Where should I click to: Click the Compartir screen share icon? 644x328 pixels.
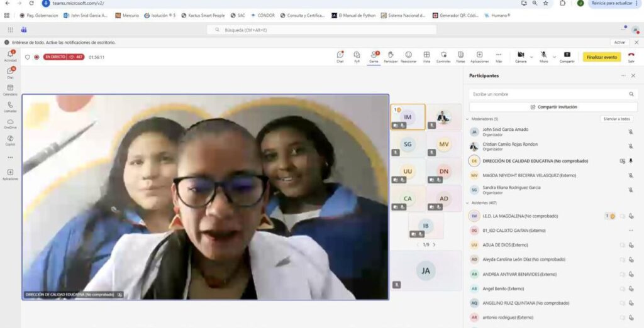coord(567,55)
